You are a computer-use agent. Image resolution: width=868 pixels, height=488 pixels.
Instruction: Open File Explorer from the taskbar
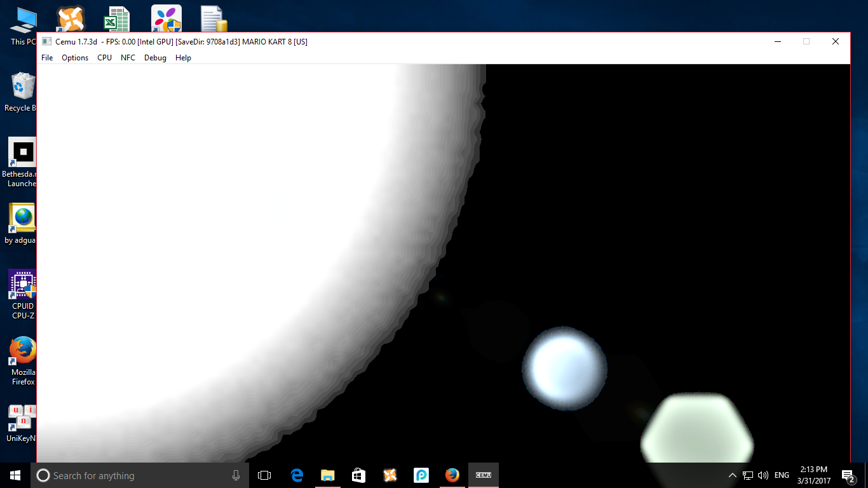tap(328, 475)
